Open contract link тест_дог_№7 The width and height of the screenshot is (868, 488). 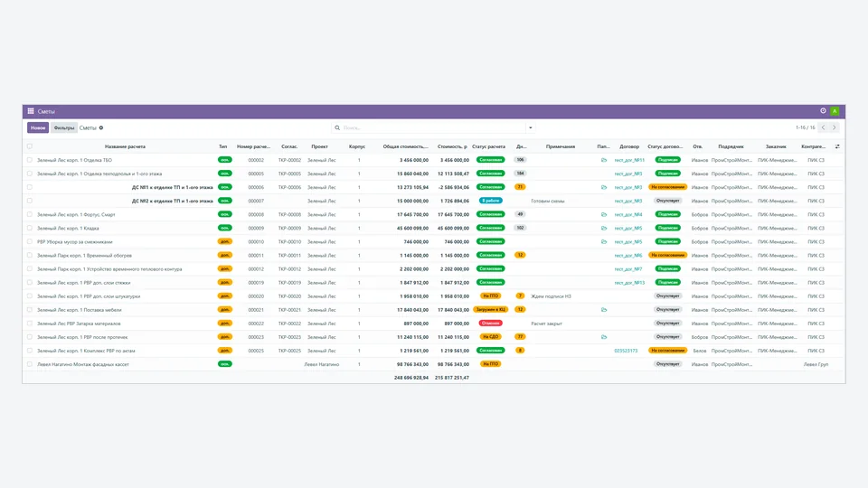628,269
